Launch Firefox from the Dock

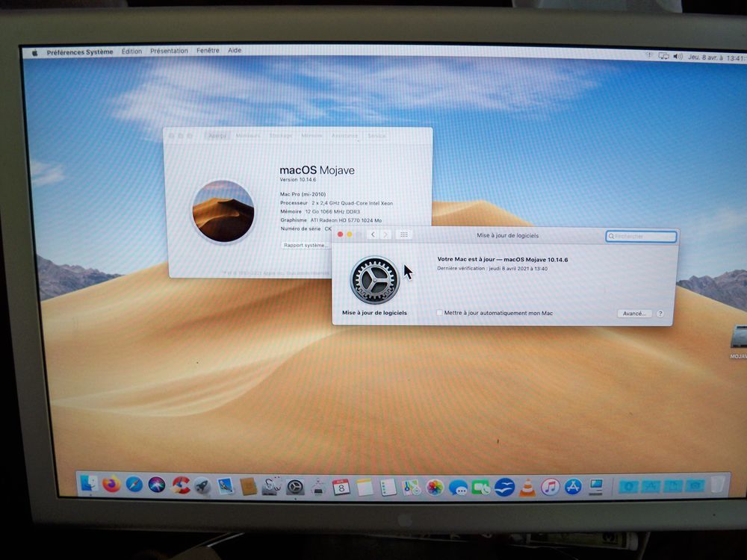111,485
